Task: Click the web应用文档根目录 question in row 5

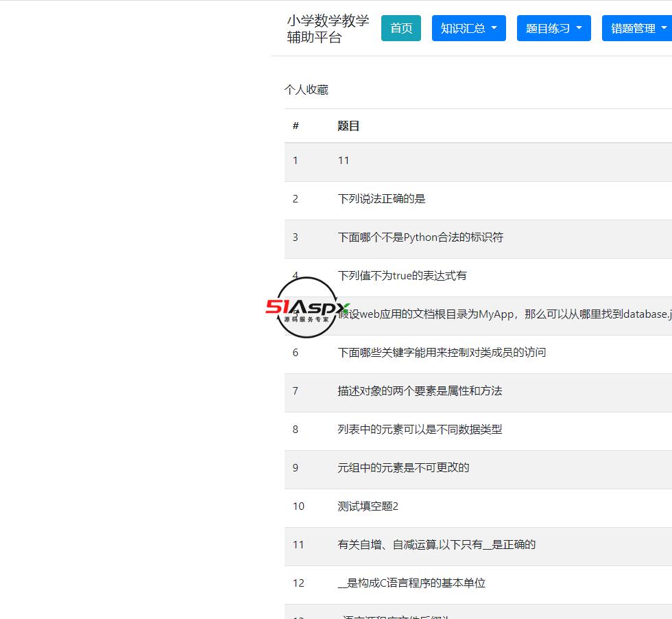Action: pyautogui.click(x=480, y=314)
